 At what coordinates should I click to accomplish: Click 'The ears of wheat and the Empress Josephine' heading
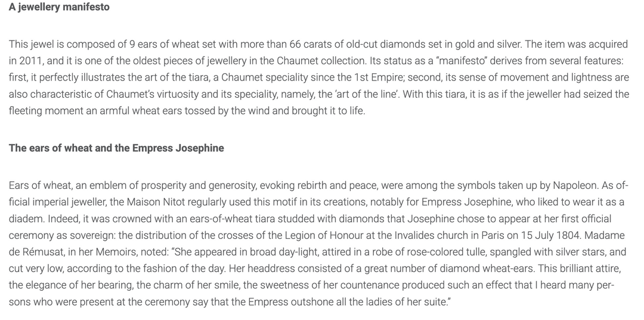point(116,148)
